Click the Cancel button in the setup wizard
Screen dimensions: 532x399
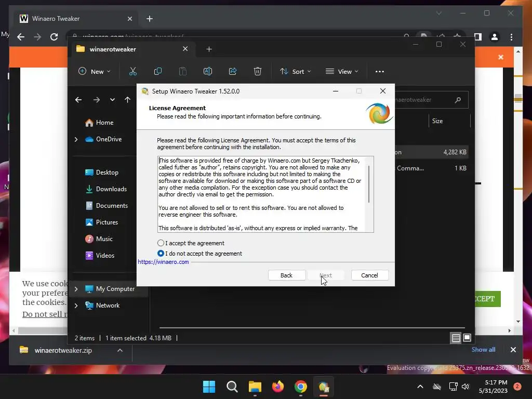pos(369,275)
